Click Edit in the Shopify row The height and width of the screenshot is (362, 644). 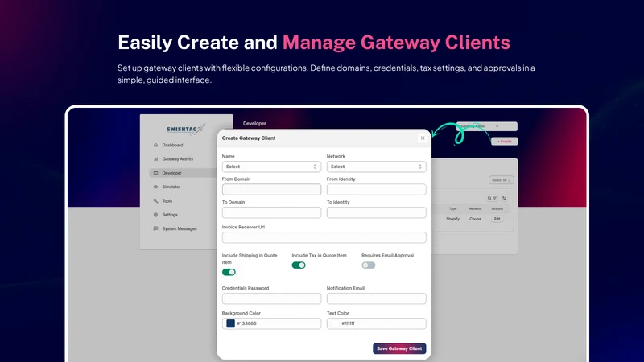click(x=497, y=219)
